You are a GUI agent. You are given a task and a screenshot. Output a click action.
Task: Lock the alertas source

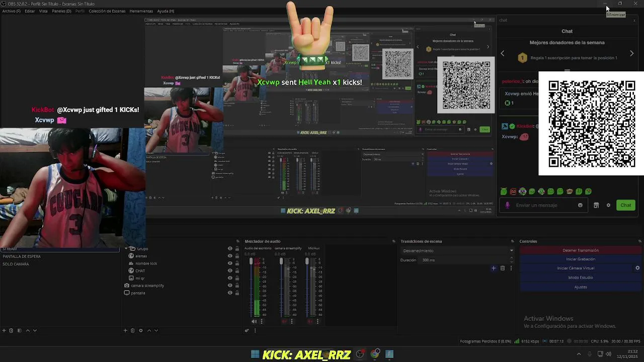click(237, 255)
